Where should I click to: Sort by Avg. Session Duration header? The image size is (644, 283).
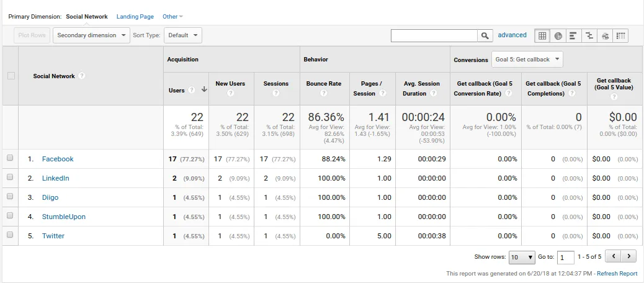421,88
